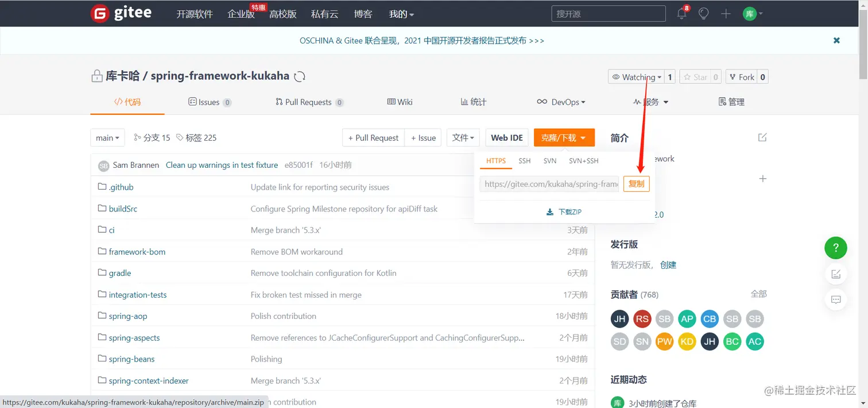Select the HTTPS clone tab
Viewport: 868px width, 408px height.
(x=496, y=161)
